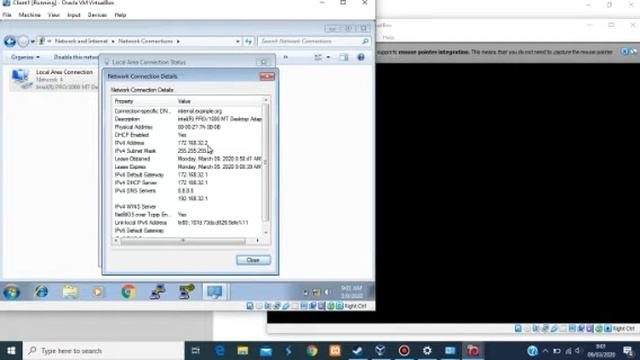Open the Help menu in VirtualBox

point(120,15)
